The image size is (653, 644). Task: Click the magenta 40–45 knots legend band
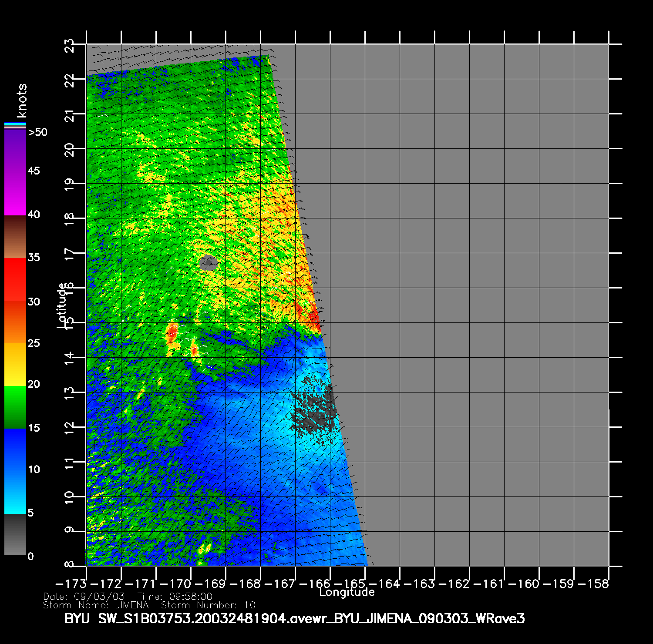click(x=15, y=194)
